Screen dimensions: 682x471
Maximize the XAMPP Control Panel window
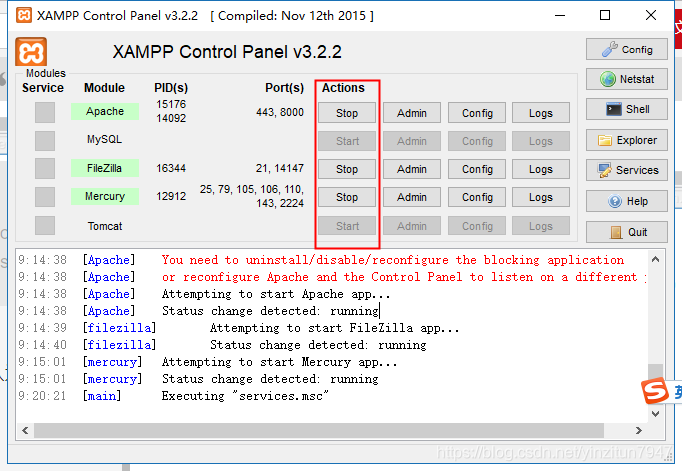(x=605, y=16)
